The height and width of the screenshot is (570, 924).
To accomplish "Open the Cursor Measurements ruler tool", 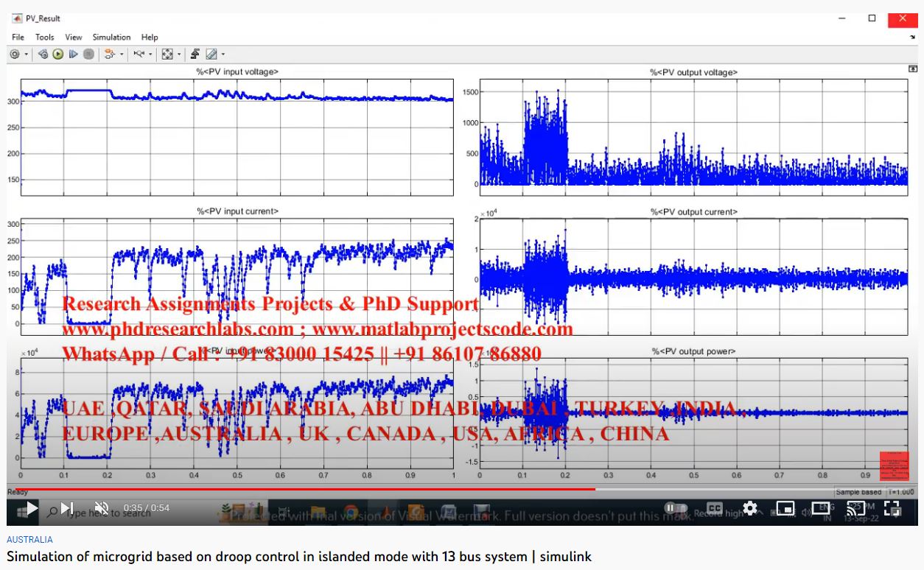I will tap(211, 54).
